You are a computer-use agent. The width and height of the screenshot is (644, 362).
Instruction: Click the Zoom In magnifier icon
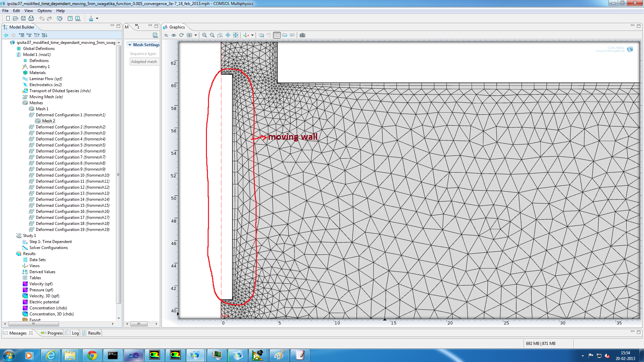204,35
